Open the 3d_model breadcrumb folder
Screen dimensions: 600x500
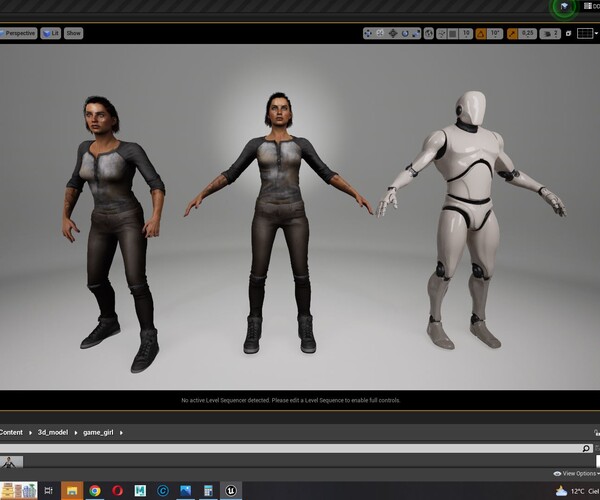tap(53, 432)
